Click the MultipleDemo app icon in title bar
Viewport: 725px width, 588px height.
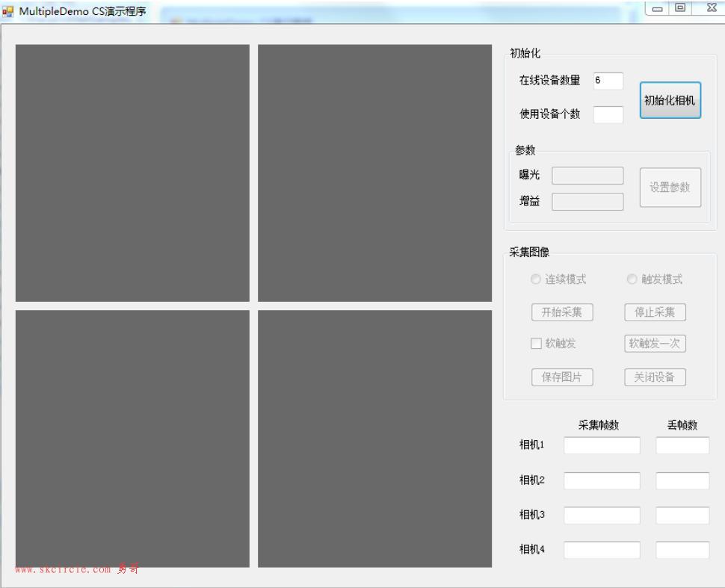pyautogui.click(x=8, y=11)
